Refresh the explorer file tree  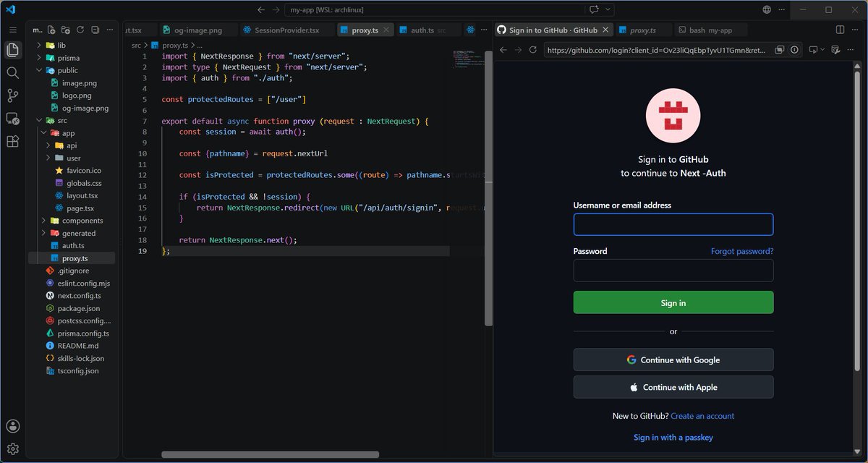80,30
